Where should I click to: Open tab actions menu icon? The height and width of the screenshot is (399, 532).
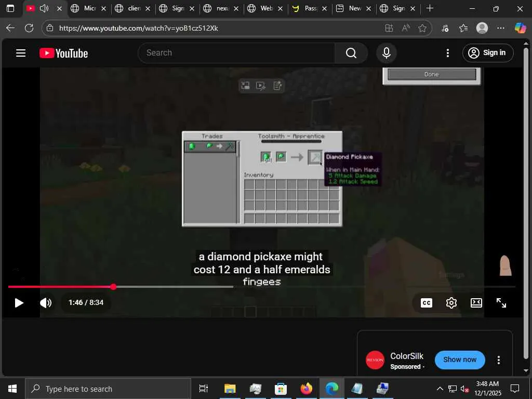click(x=10, y=8)
